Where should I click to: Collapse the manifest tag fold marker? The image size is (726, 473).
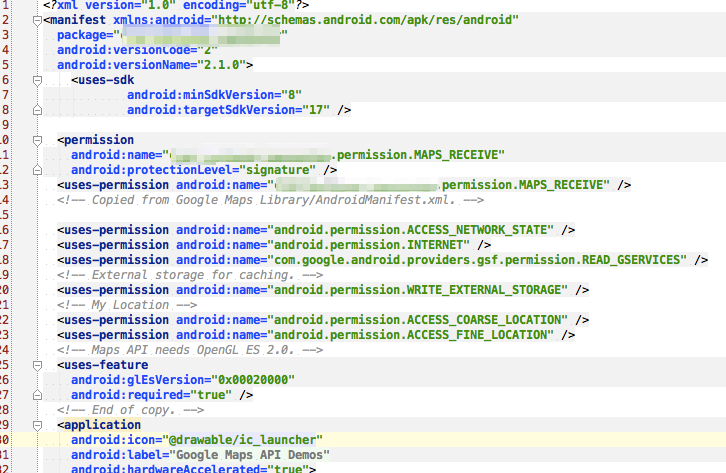coord(38,20)
